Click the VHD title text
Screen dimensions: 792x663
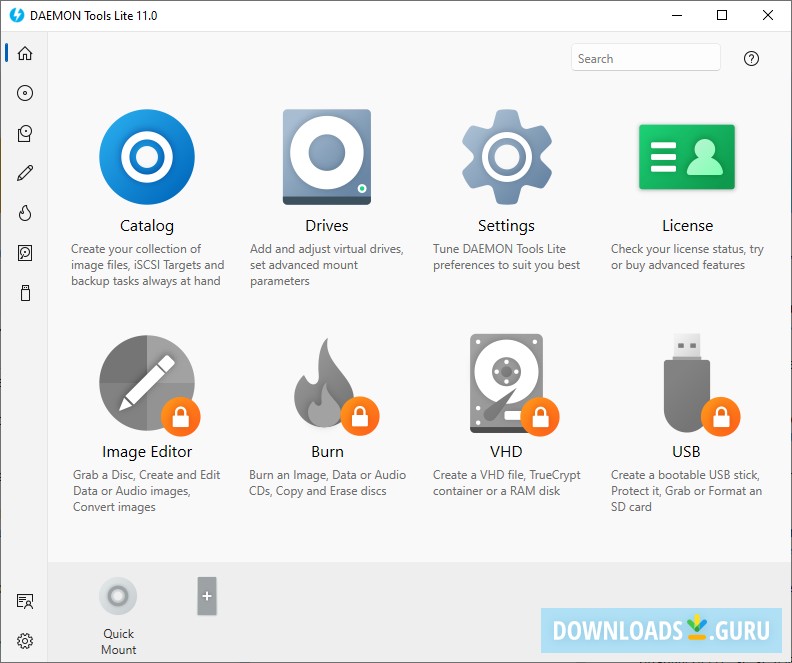(506, 451)
